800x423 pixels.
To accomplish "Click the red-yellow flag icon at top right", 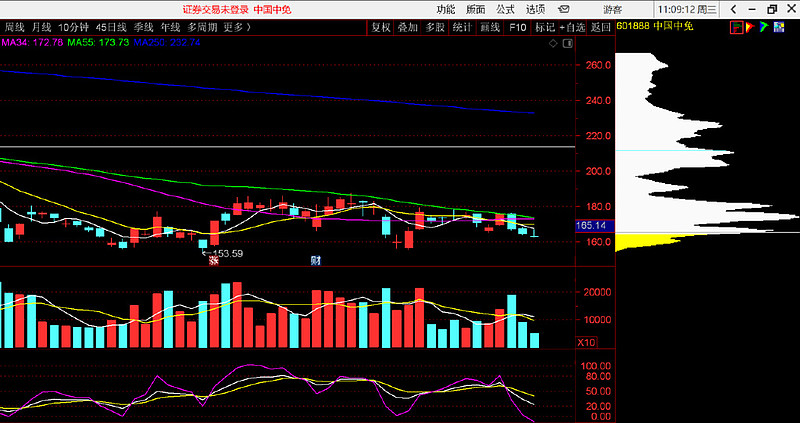I will [752, 27].
